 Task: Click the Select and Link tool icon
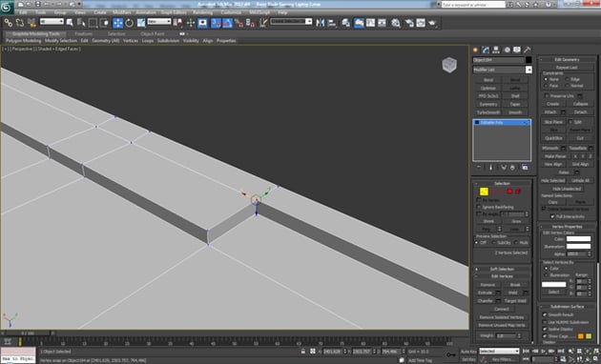(x=8, y=23)
